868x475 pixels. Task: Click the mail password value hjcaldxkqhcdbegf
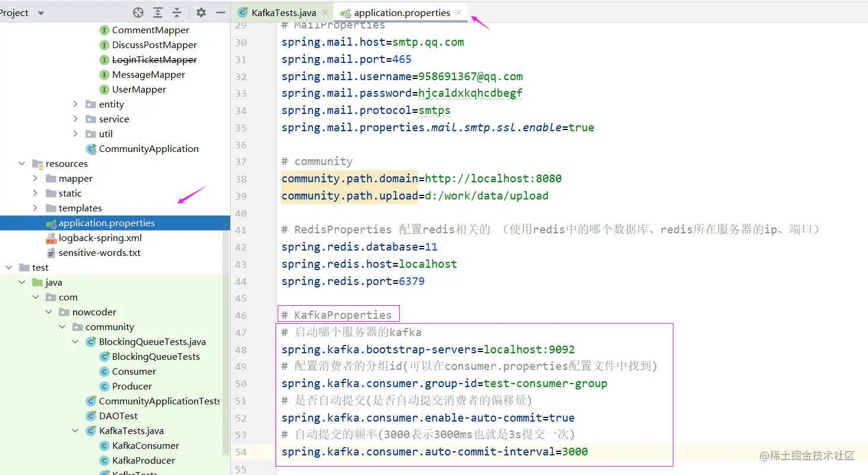click(470, 93)
